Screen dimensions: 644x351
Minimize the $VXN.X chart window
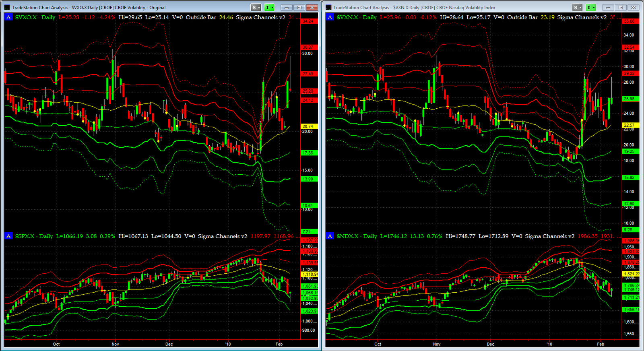pyautogui.click(x=609, y=7)
